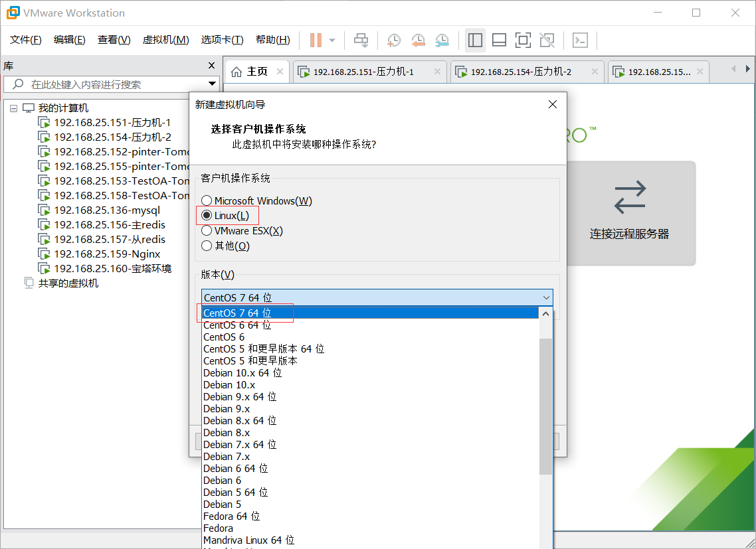
Task: Select the 192.168.25.153-TestOA VM in the library
Action: tap(114, 181)
